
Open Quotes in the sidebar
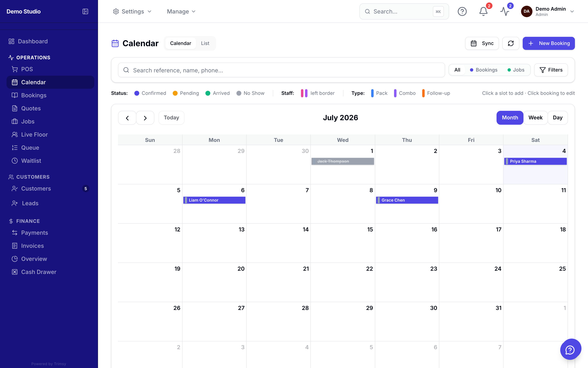pos(50,108)
